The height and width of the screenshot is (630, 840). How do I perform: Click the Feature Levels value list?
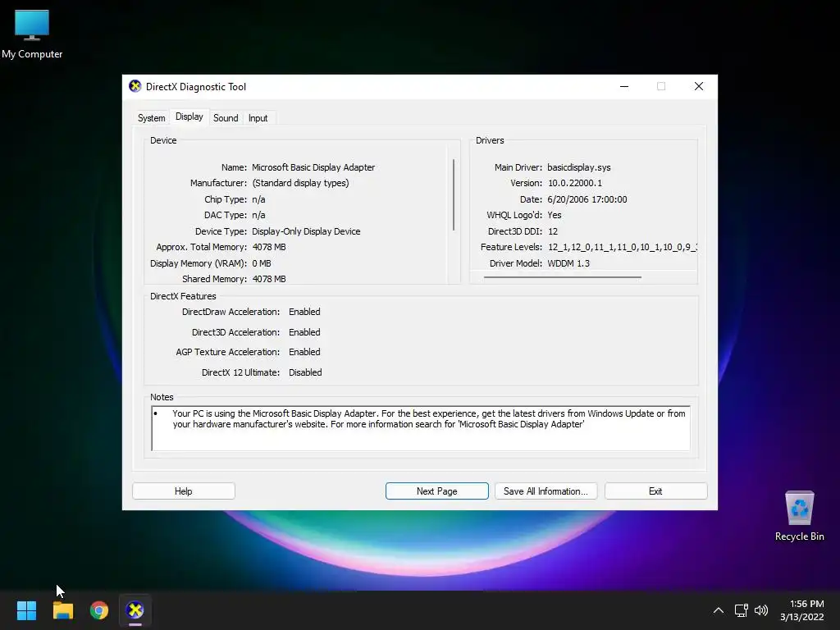pyautogui.click(x=622, y=247)
